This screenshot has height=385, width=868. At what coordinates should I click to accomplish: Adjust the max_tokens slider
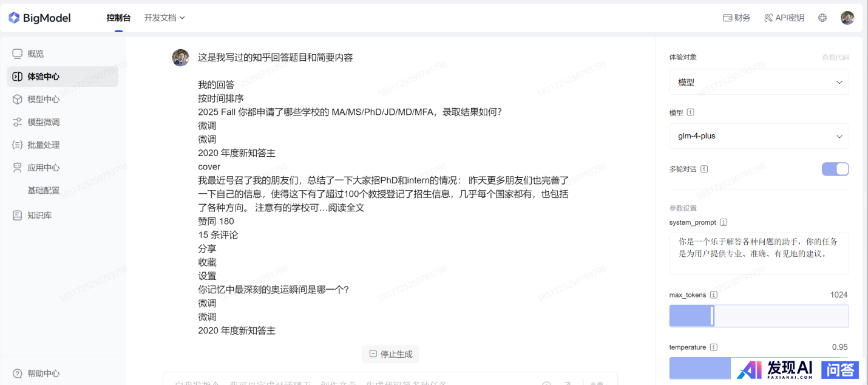click(713, 316)
